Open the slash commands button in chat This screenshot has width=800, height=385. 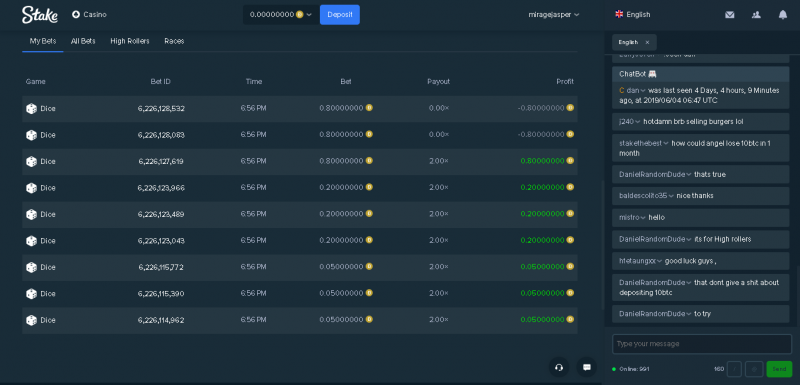pyautogui.click(x=734, y=369)
